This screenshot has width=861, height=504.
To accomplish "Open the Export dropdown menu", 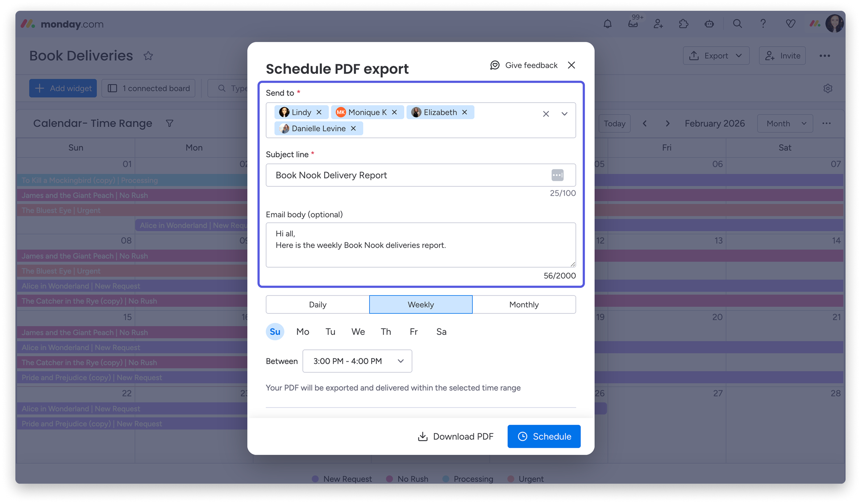I will 716,56.
